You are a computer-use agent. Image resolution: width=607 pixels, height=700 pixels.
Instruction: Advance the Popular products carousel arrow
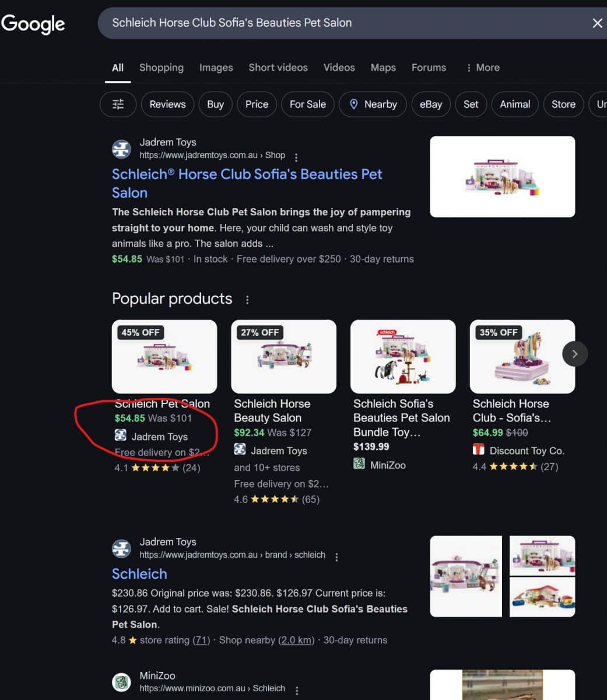[575, 353]
